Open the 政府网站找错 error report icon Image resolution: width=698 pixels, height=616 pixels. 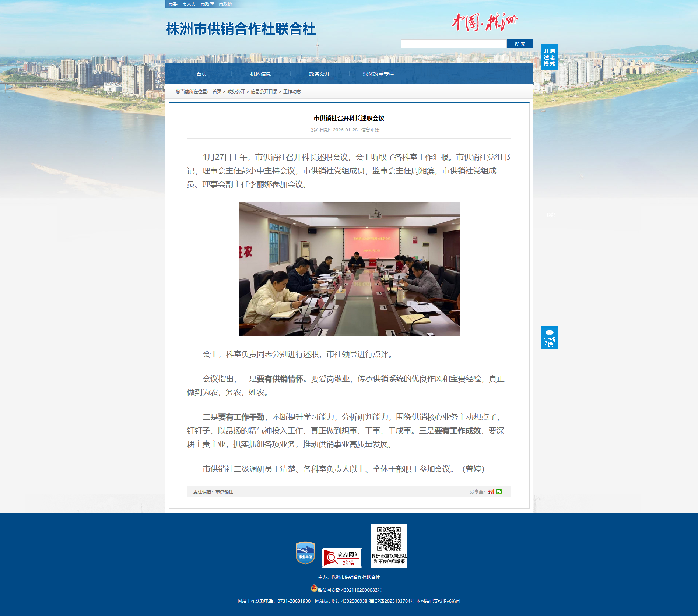click(x=341, y=557)
